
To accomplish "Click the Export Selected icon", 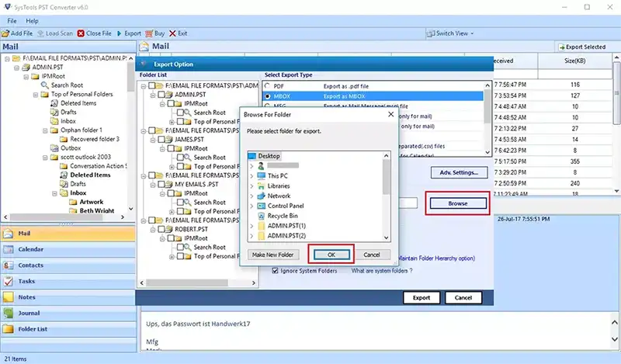I will [561, 47].
